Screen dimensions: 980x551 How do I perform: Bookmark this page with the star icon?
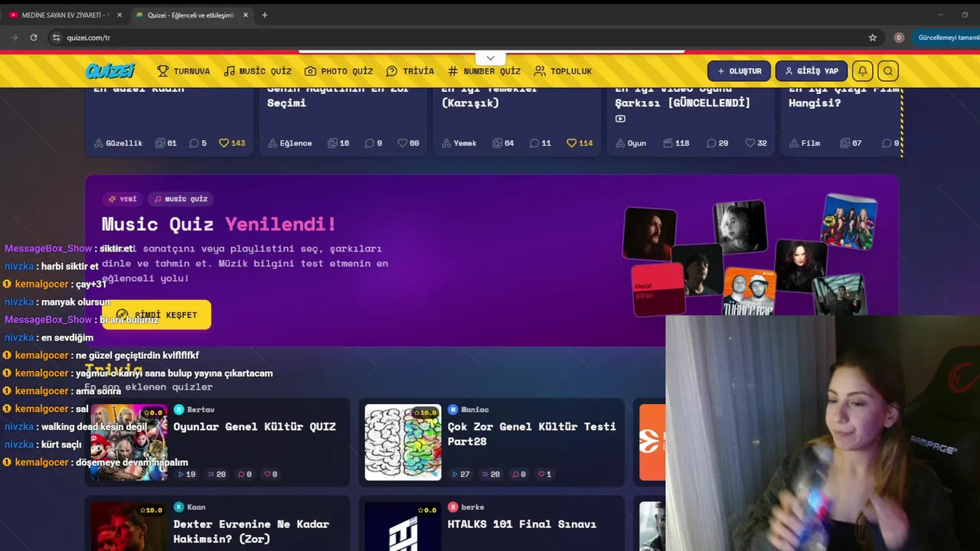872,37
